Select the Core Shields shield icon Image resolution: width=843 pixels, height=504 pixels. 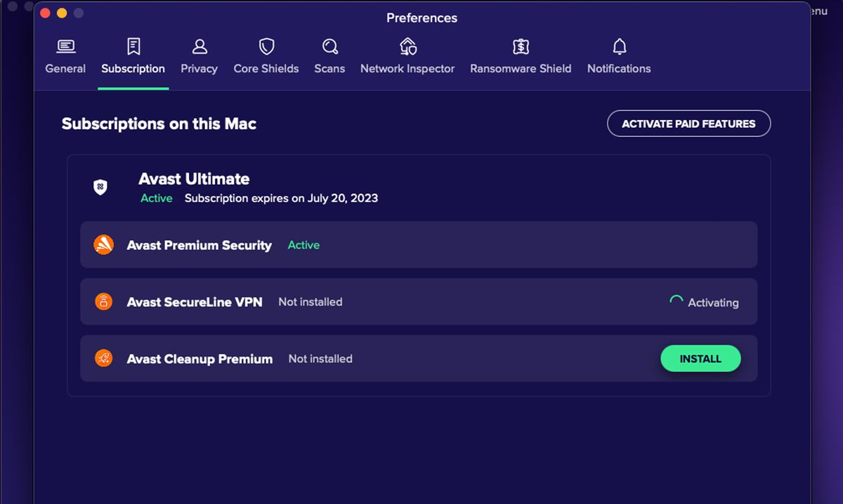266,45
